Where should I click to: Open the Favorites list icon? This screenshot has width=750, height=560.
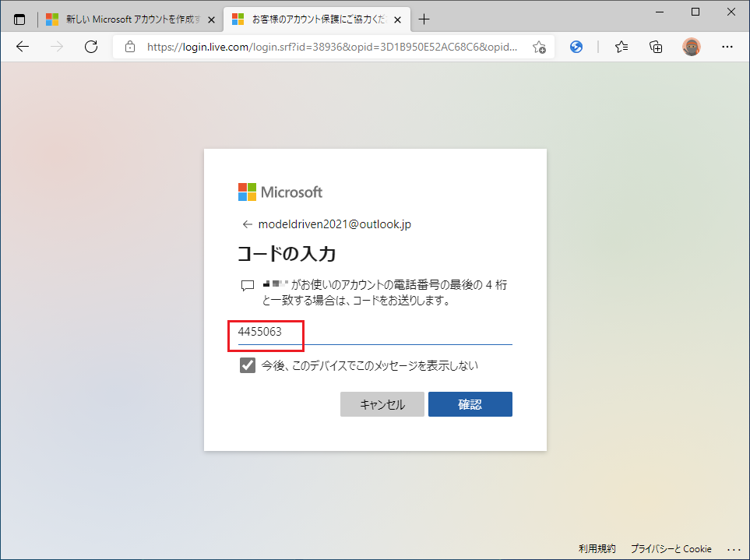click(x=621, y=47)
